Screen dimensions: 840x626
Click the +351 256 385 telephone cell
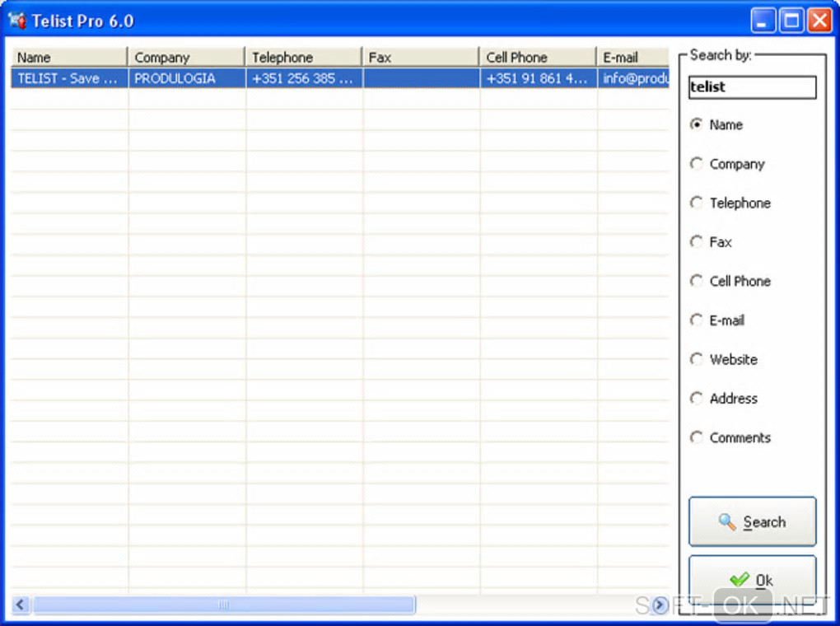pyautogui.click(x=304, y=78)
